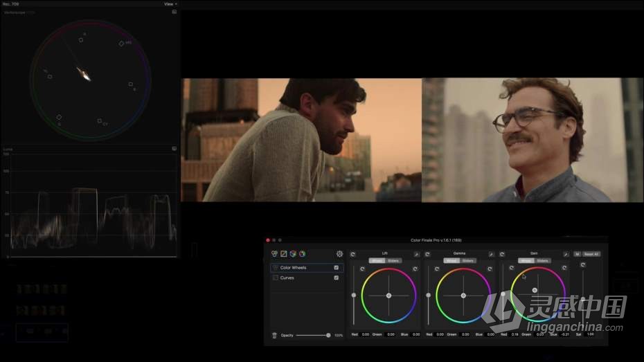Click the Gamma Green value field
644x362 pixels.
pos(465,334)
